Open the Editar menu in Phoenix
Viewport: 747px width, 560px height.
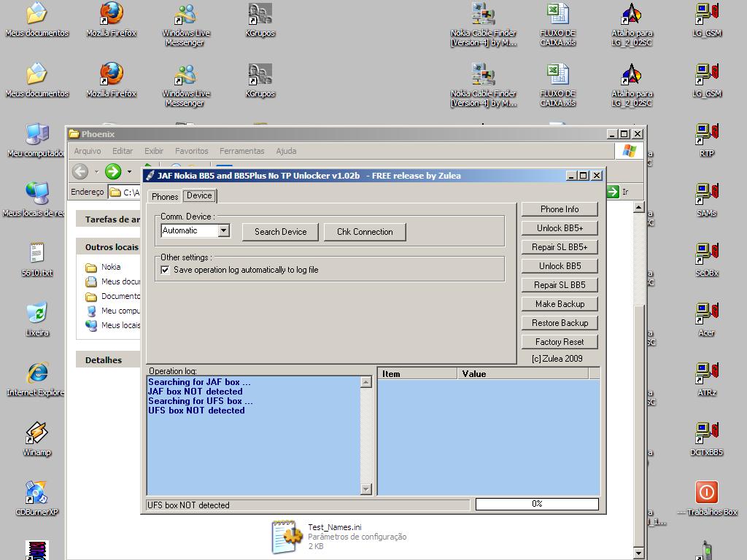123,151
